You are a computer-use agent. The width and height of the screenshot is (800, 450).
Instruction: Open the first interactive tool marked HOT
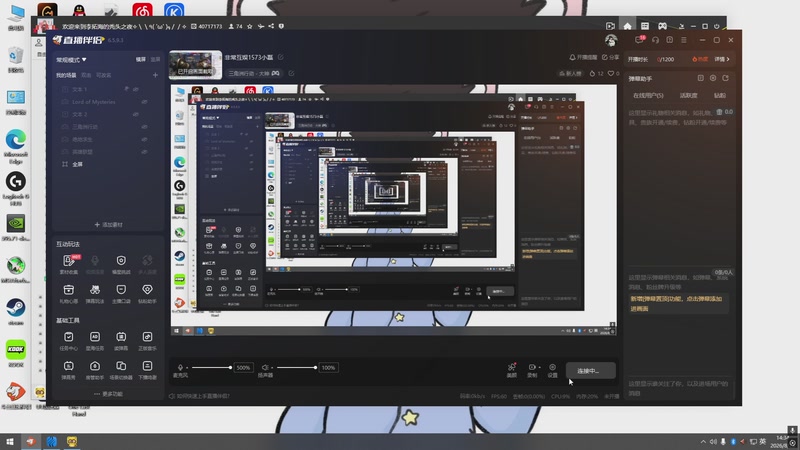(68, 264)
